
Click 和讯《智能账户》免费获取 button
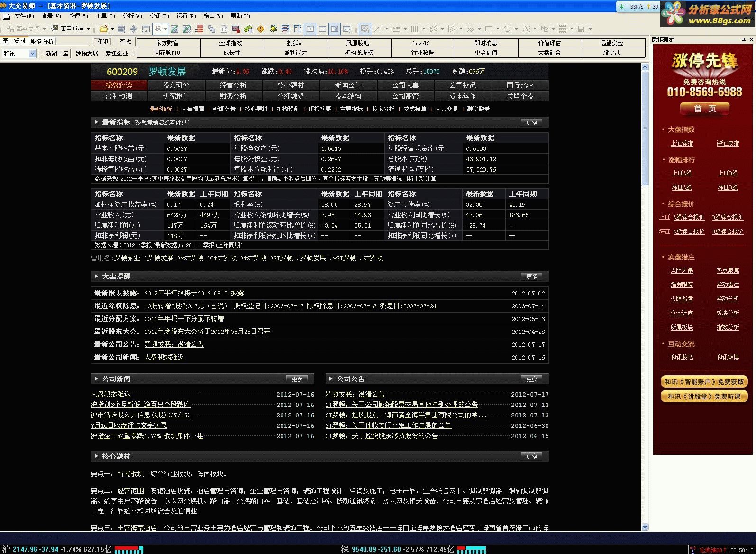(704, 382)
